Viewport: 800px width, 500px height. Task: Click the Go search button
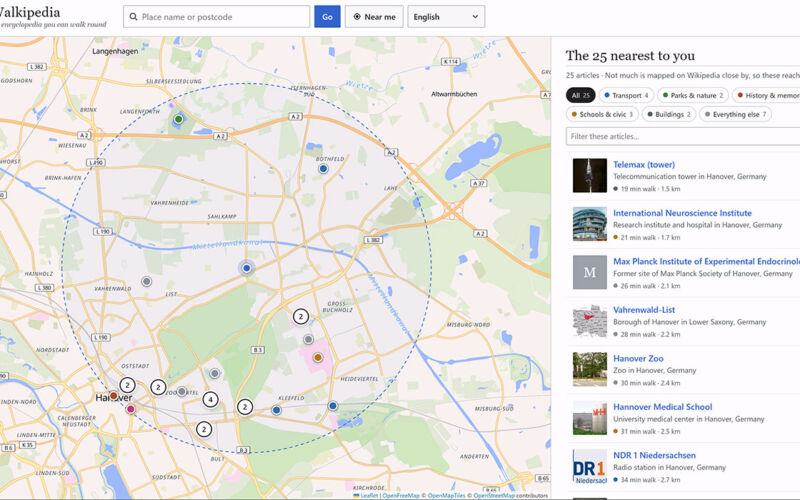pyautogui.click(x=327, y=17)
